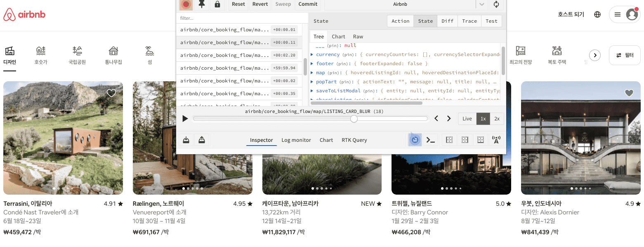Open the dispatcher terminal prompt icon
Viewport: 644px width, 247px height.
431,140
